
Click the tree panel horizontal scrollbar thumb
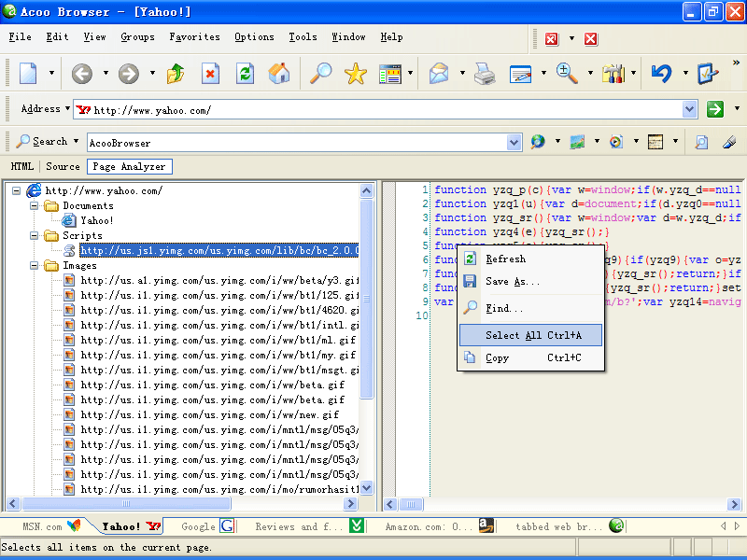[x=126, y=504]
